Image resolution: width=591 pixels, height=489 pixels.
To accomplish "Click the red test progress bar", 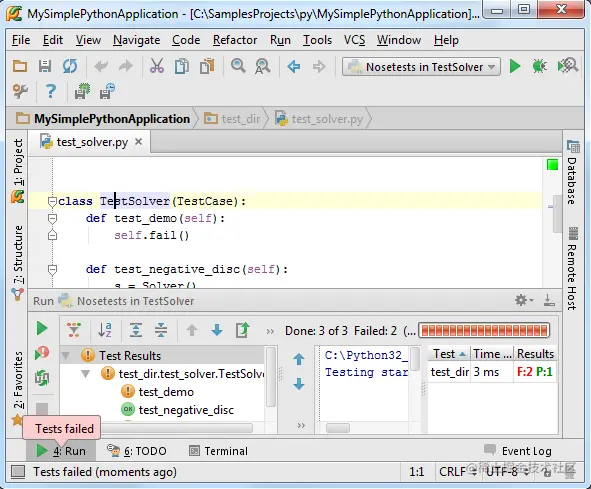I will pyautogui.click(x=484, y=331).
